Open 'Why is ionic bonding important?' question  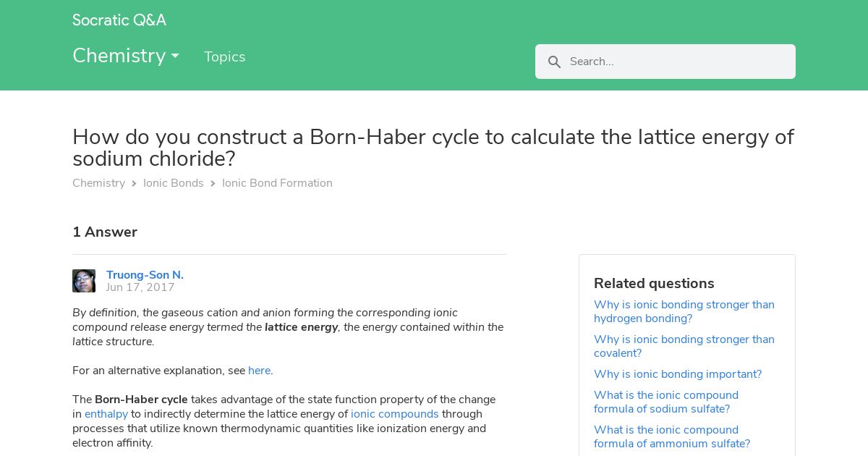pos(677,374)
